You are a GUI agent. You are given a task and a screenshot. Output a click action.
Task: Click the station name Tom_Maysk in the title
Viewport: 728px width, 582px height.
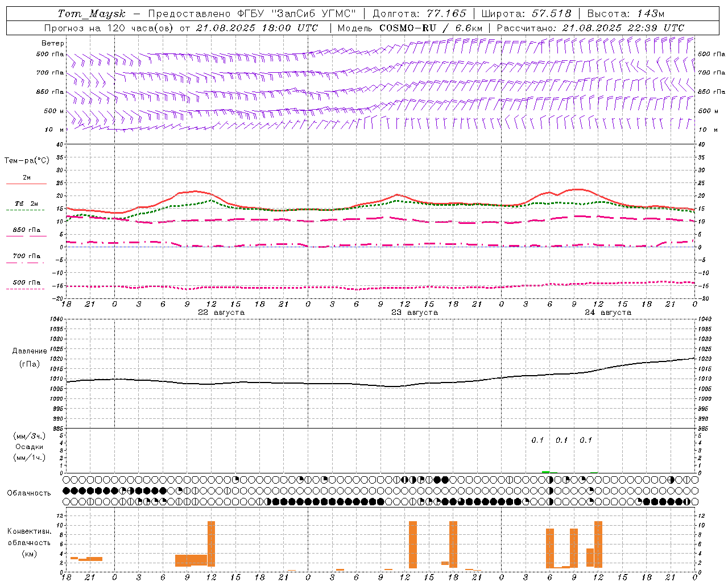click(x=92, y=14)
